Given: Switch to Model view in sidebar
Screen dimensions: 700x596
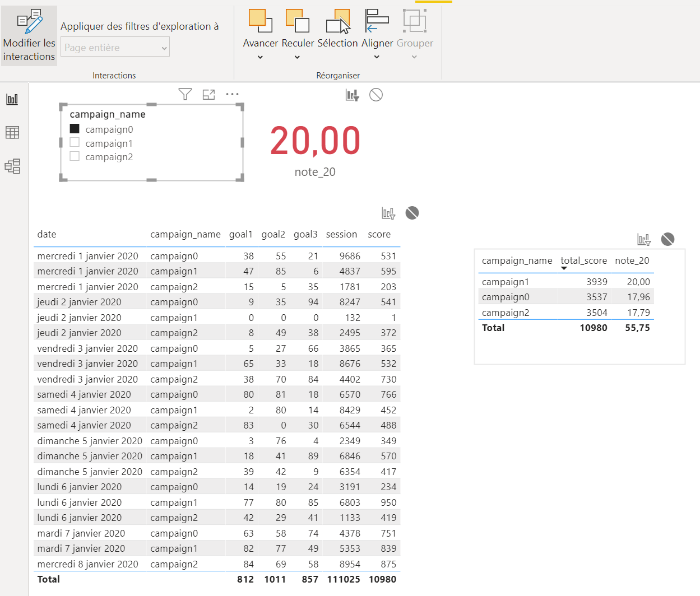Looking at the screenshot, I should click(12, 166).
